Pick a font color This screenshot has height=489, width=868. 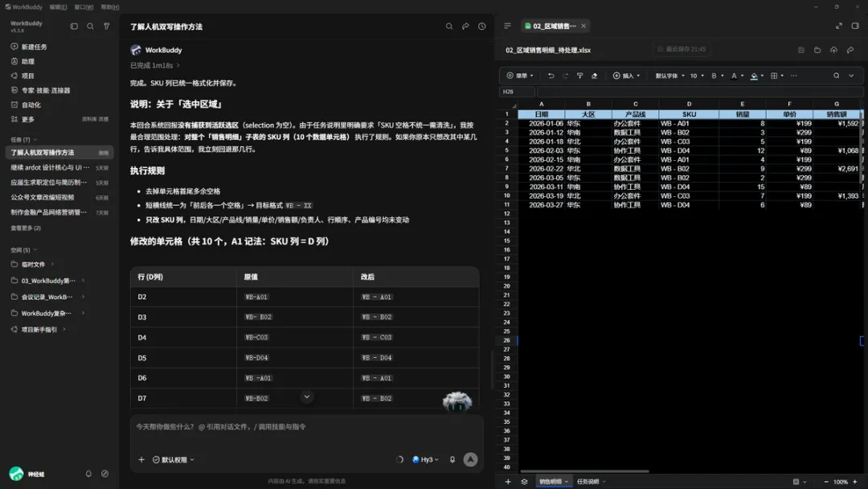[734, 76]
